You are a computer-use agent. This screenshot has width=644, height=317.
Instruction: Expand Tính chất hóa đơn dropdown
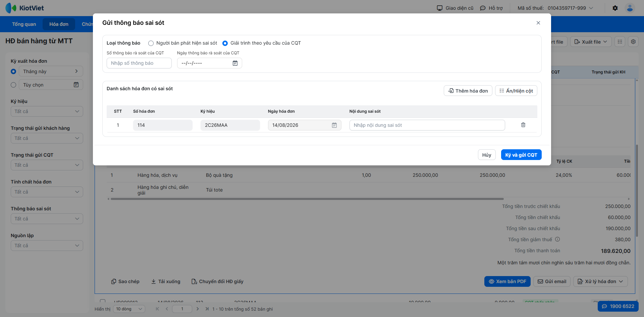coord(47,192)
